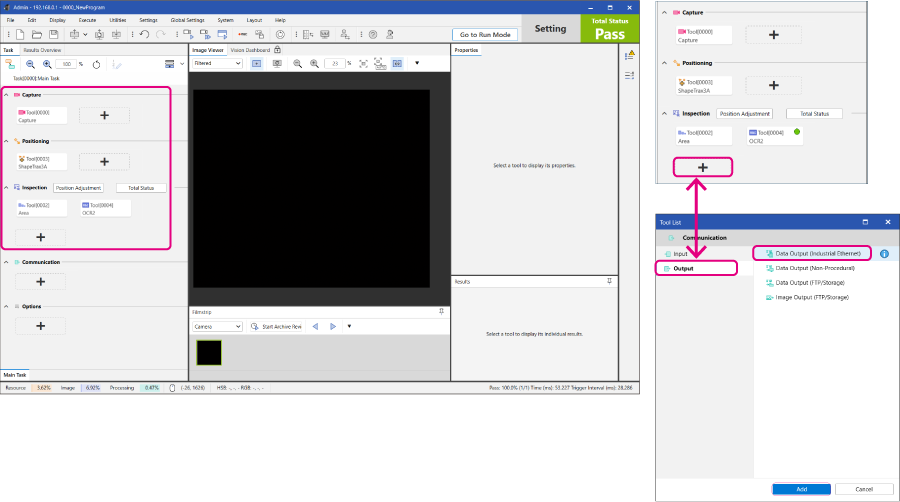
Task: Toggle the Vision Dashboard lock icon
Action: coord(277,49)
